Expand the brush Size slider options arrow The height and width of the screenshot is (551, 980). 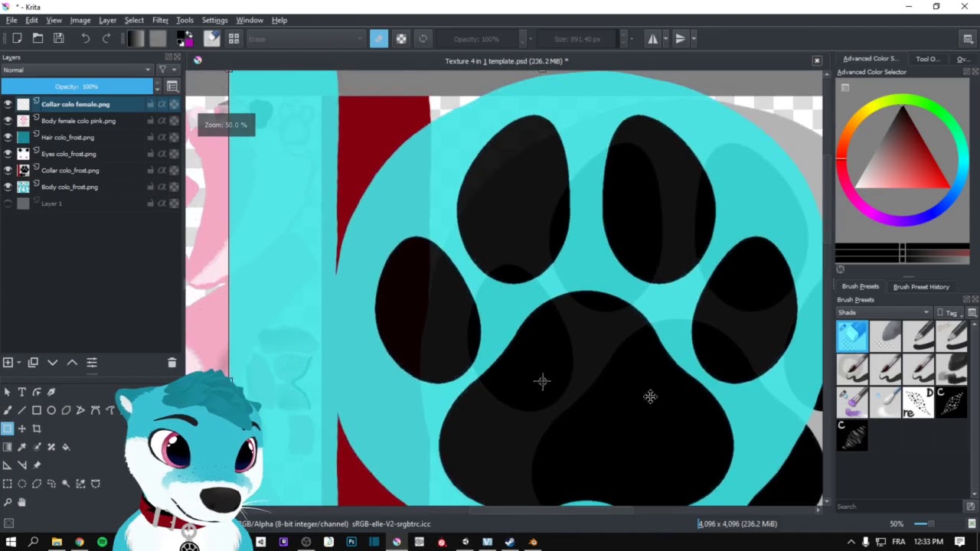click(x=632, y=39)
